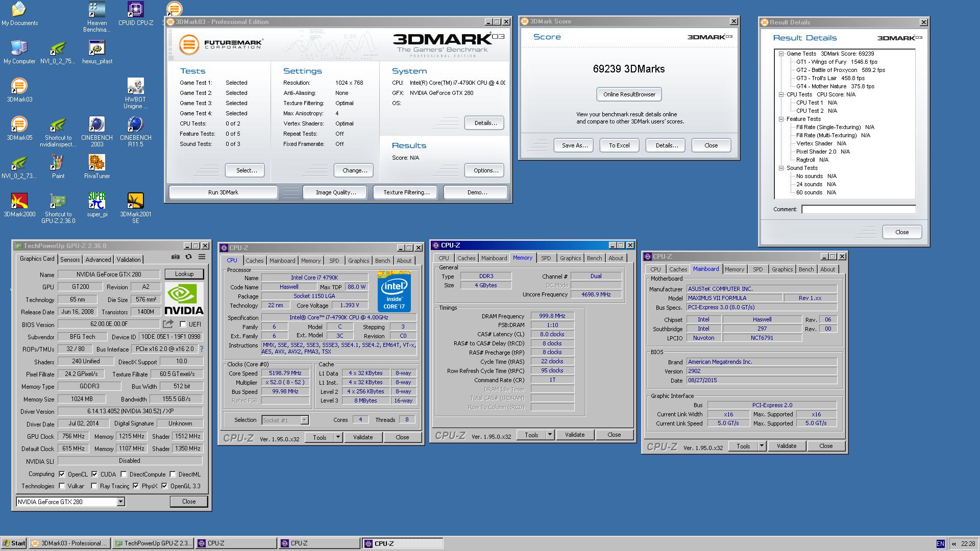Open 3DMark2001 SE desktop icon
Screen dimensions: 980x551
pos(135,208)
